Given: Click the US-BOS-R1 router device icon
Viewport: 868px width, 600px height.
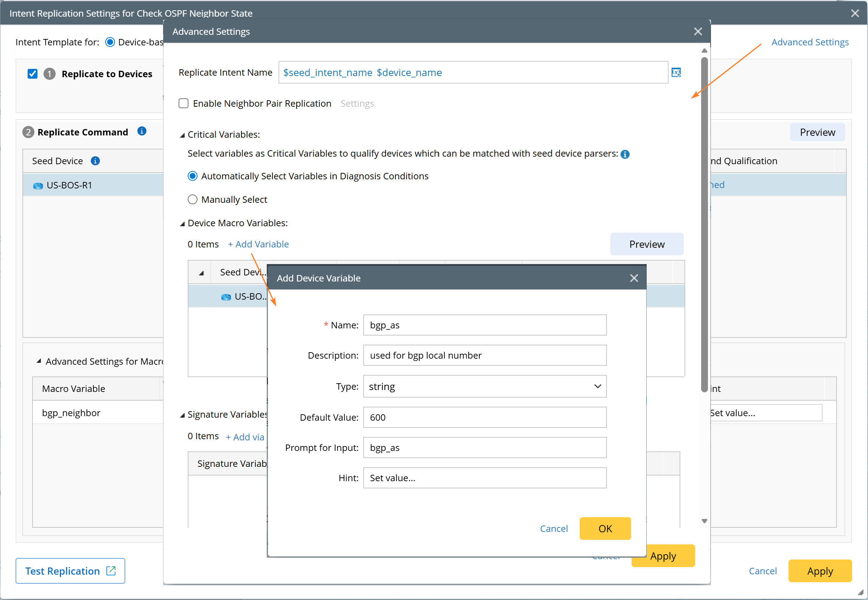Looking at the screenshot, I should (38, 186).
